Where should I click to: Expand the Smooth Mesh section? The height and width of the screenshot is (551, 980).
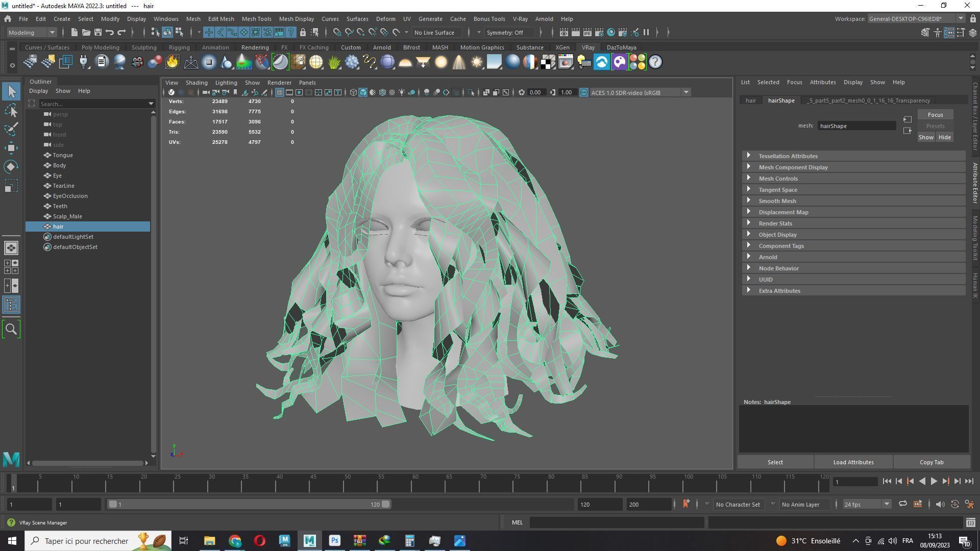click(853, 201)
